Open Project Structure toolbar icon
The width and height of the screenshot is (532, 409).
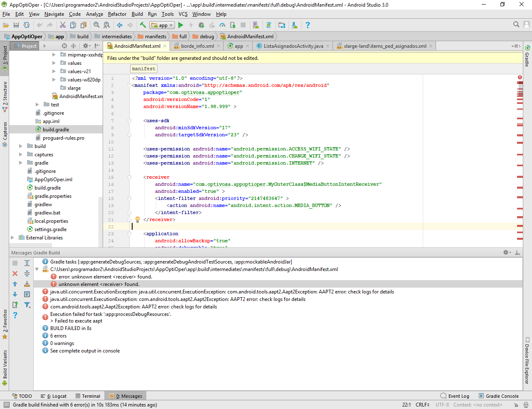tap(282, 25)
